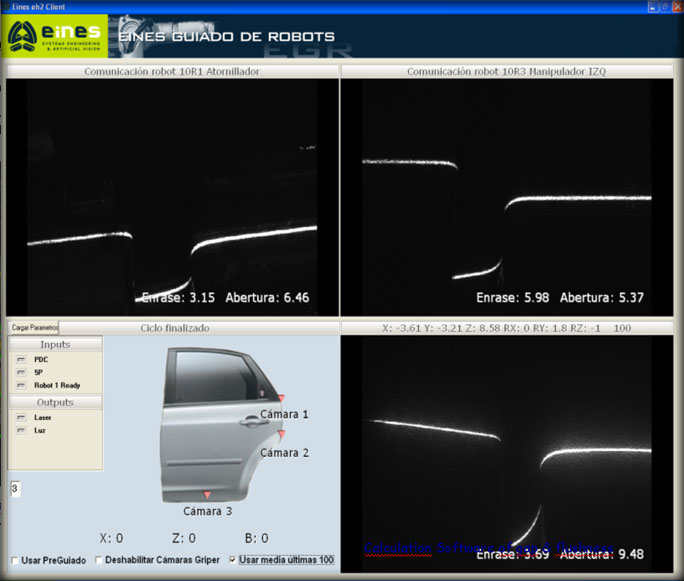Click the Robot 1 Ready indicator icon

point(21,385)
